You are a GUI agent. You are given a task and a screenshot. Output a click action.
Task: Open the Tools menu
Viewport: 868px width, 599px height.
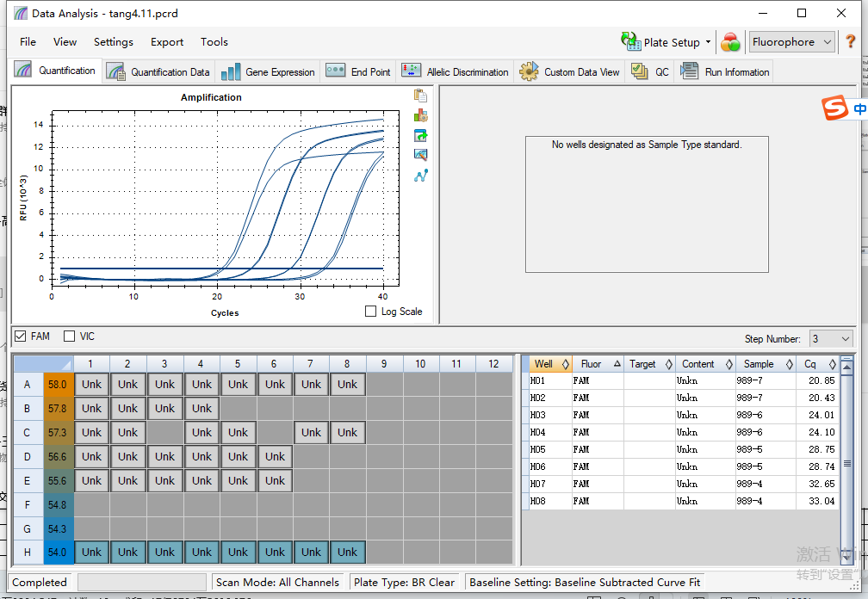[x=214, y=42]
